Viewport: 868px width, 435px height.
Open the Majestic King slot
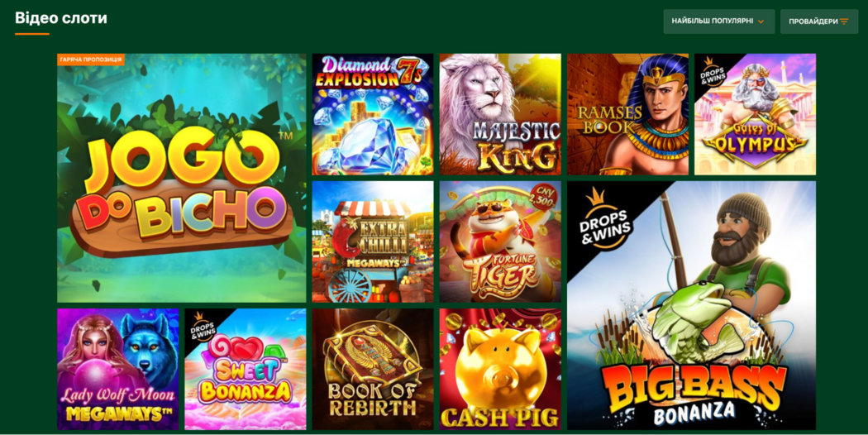[x=500, y=114]
